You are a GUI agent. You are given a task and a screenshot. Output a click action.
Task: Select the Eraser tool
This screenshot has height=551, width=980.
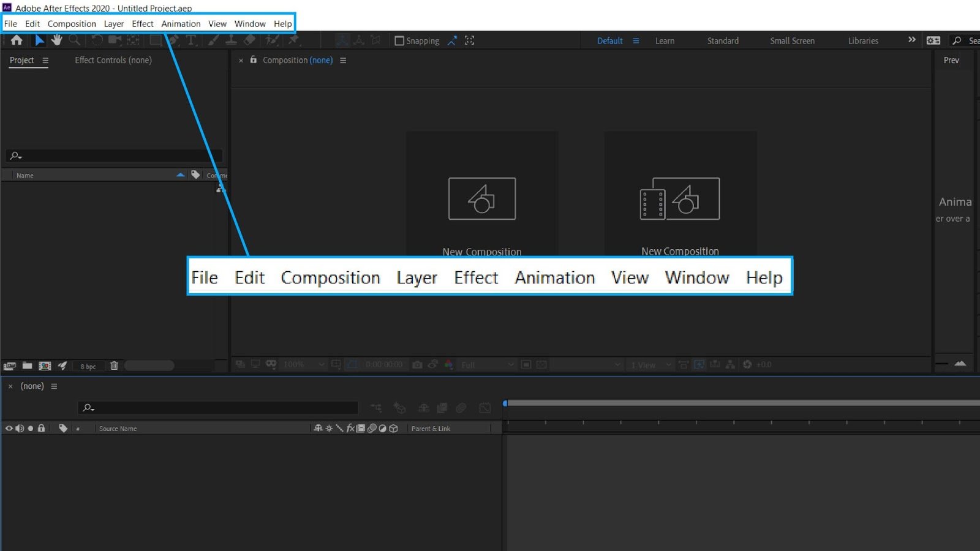click(249, 40)
